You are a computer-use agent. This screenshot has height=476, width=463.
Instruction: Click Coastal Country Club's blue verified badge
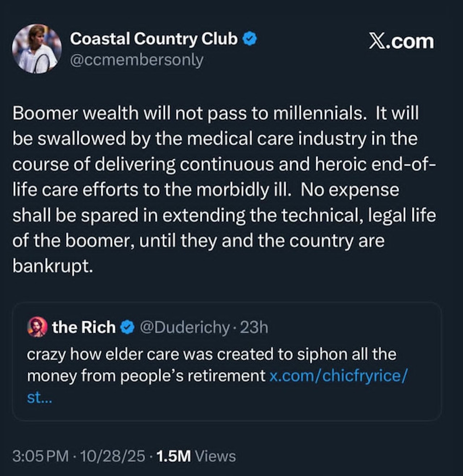tap(250, 39)
